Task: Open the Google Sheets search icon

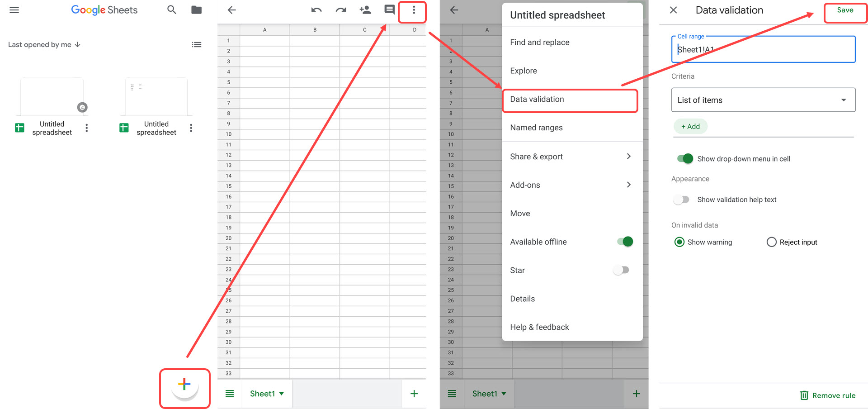Action: click(172, 10)
